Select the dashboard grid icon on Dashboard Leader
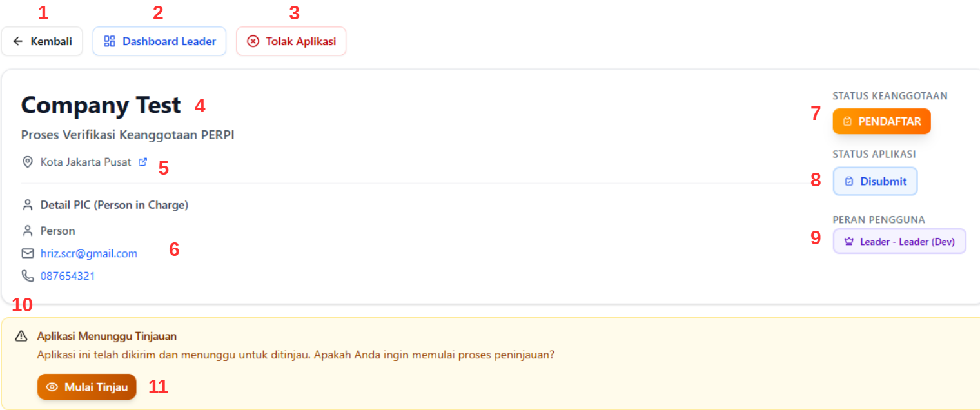 [110, 41]
